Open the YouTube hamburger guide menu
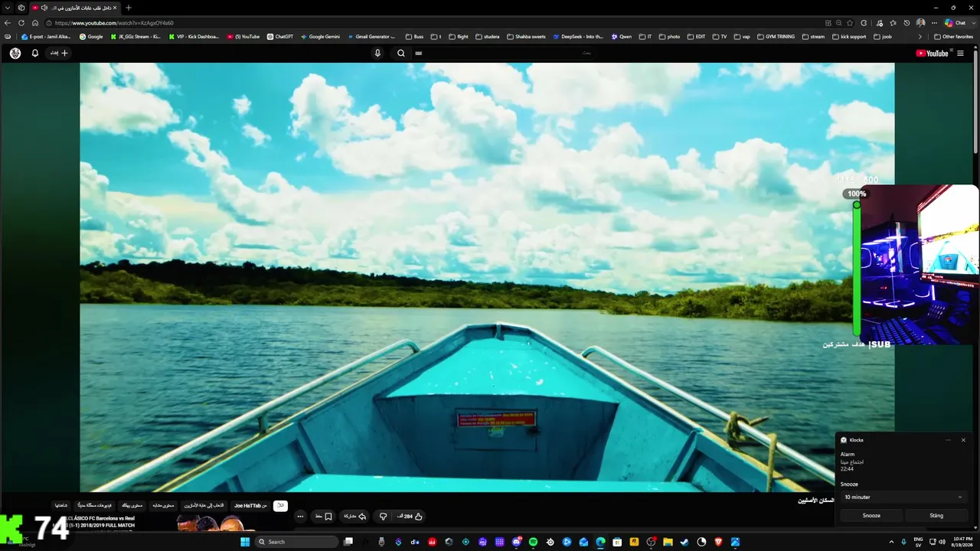Viewport: 980px width, 551px height. pyautogui.click(x=959, y=53)
